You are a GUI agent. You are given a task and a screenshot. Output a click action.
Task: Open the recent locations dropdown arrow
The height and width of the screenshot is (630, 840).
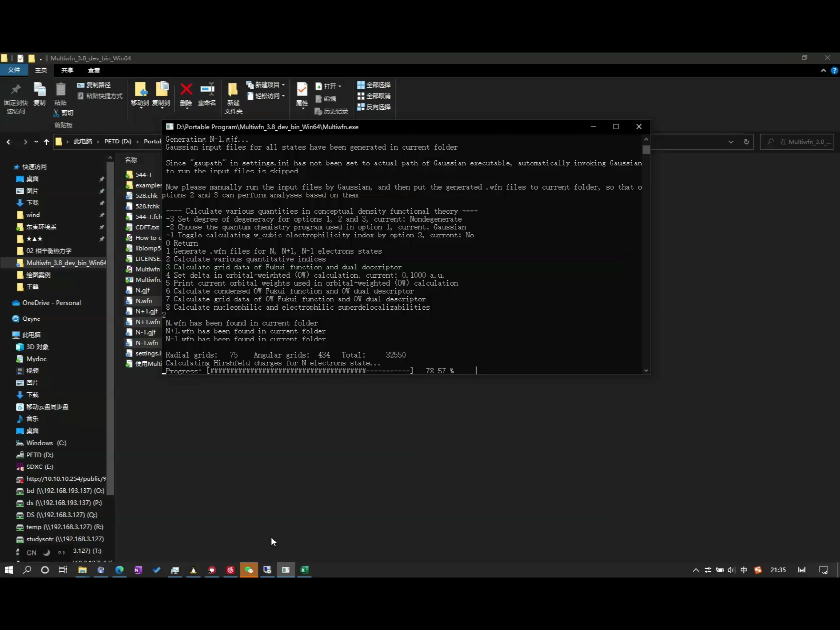click(x=36, y=142)
